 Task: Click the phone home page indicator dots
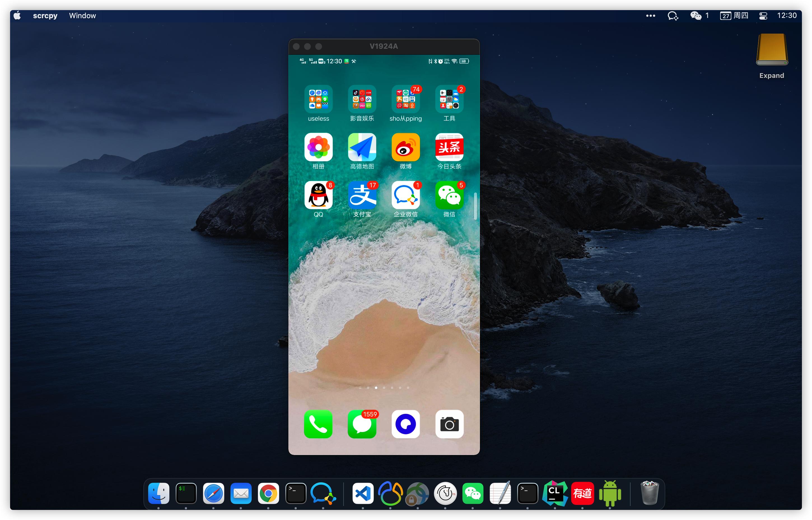(x=384, y=388)
